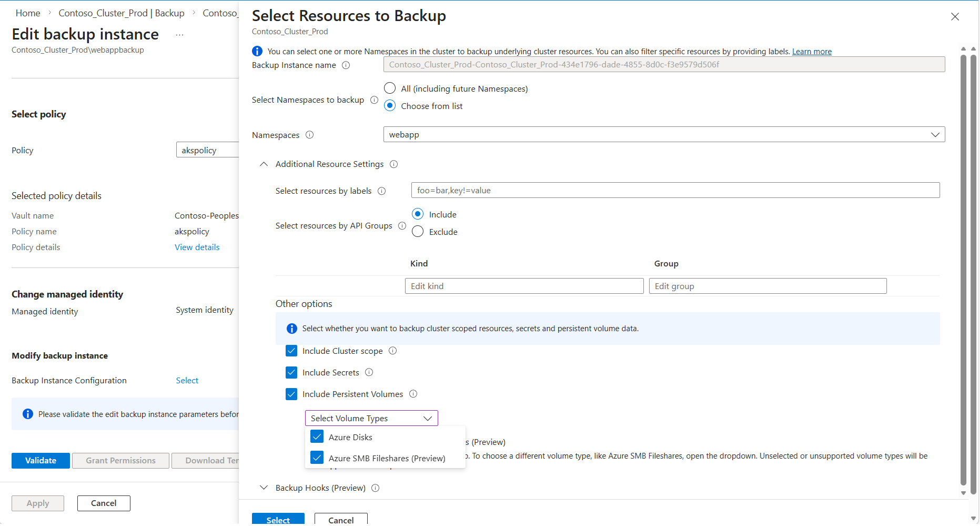Click info icon next to Namespaces label

[x=309, y=135]
